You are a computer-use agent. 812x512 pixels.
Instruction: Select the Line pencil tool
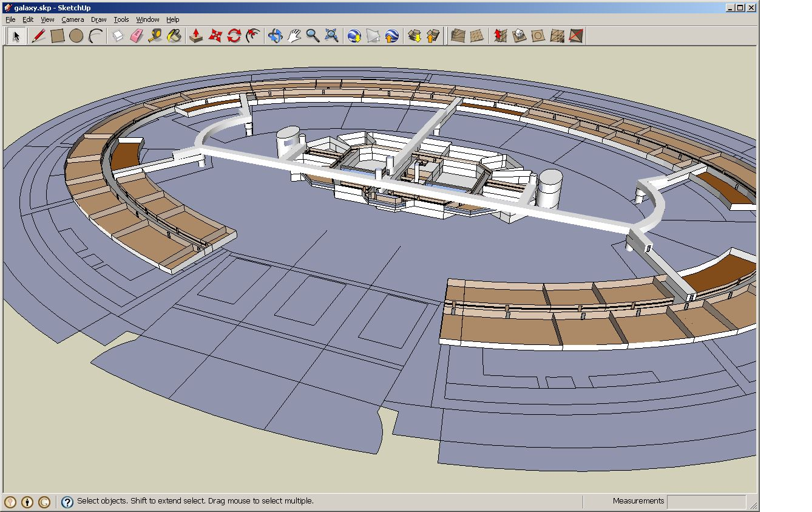(38, 36)
